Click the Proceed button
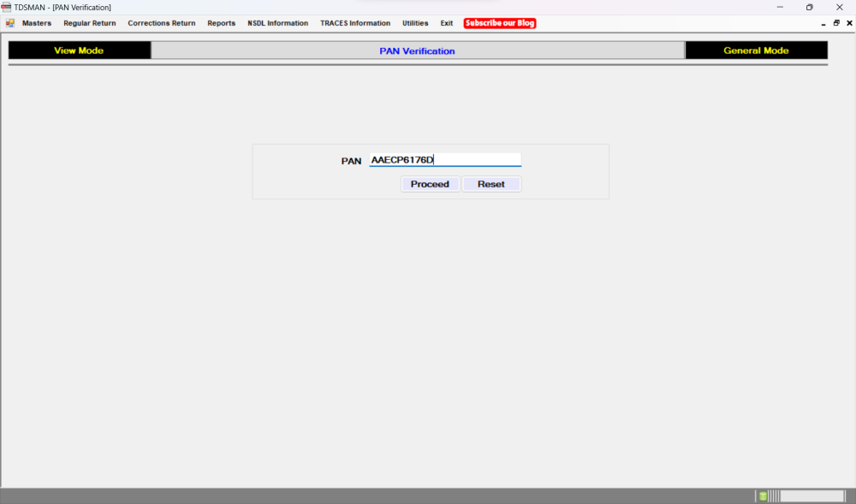 click(x=431, y=184)
